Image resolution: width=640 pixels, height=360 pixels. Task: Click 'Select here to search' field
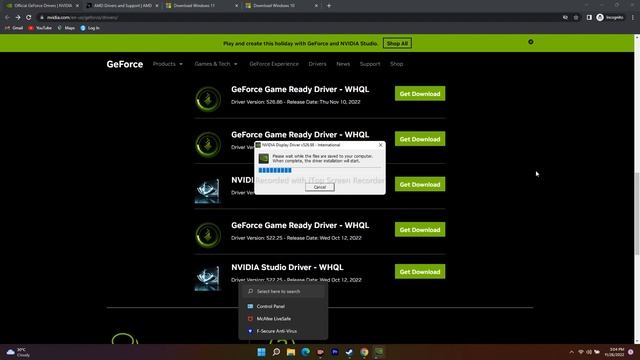[283, 291]
